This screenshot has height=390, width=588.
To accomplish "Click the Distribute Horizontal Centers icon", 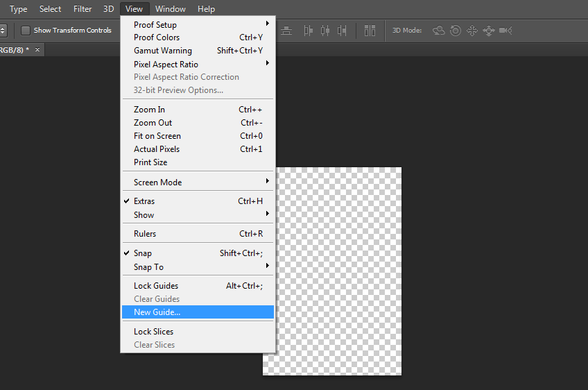I will (325, 31).
